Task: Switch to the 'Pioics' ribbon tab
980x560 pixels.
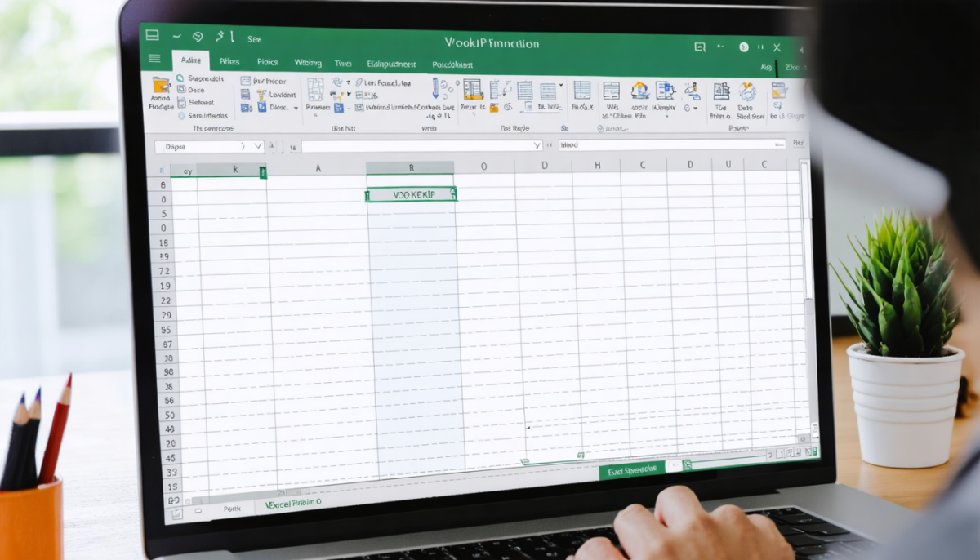Action: pos(267,62)
